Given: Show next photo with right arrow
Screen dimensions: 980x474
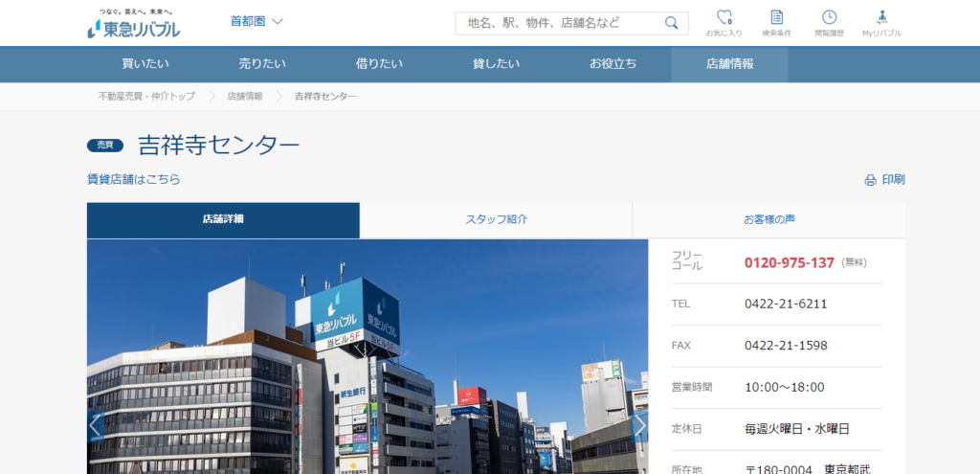Looking at the screenshot, I should [639, 426].
